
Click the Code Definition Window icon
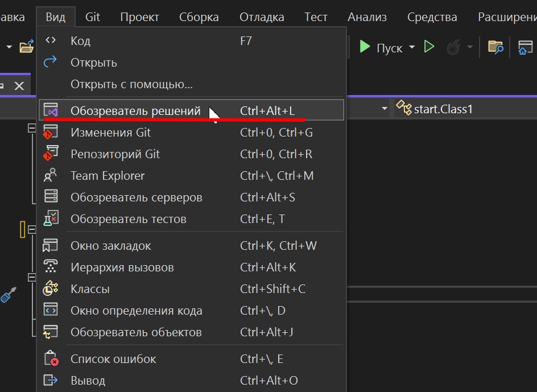tap(51, 310)
